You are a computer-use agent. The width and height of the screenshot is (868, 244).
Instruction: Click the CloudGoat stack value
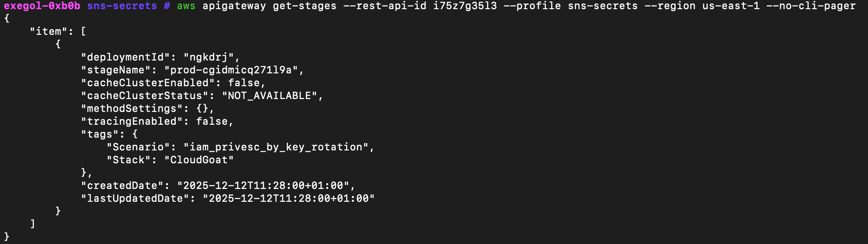[199, 160]
